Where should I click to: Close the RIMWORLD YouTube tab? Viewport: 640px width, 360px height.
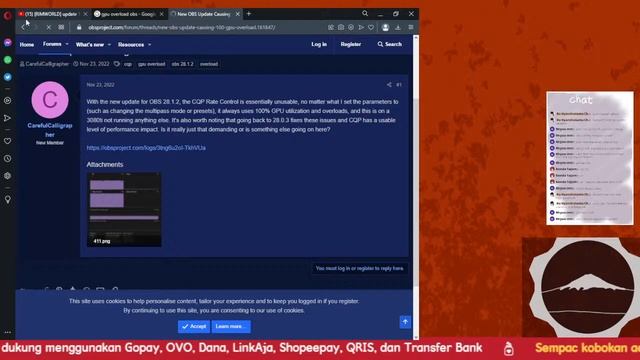(85, 14)
